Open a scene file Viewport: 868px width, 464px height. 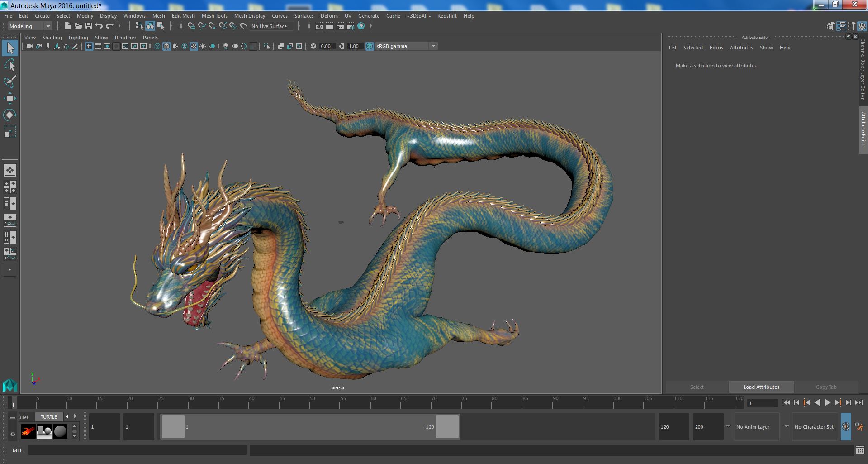tap(78, 26)
